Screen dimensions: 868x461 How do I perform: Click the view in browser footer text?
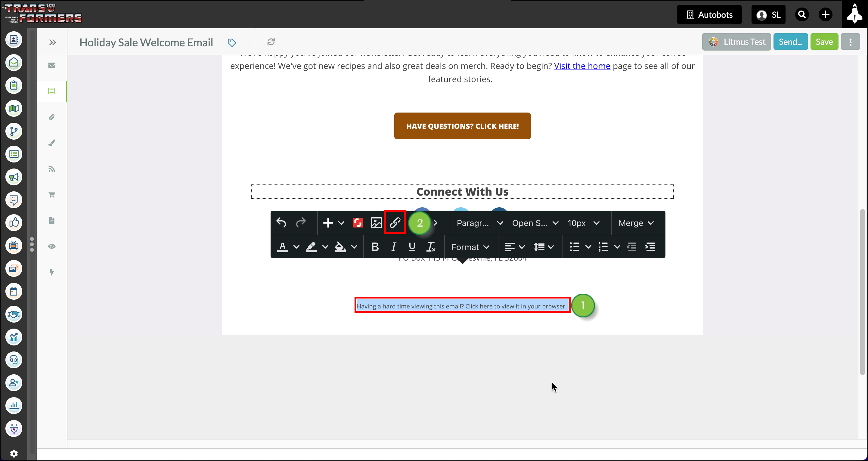[462, 306]
